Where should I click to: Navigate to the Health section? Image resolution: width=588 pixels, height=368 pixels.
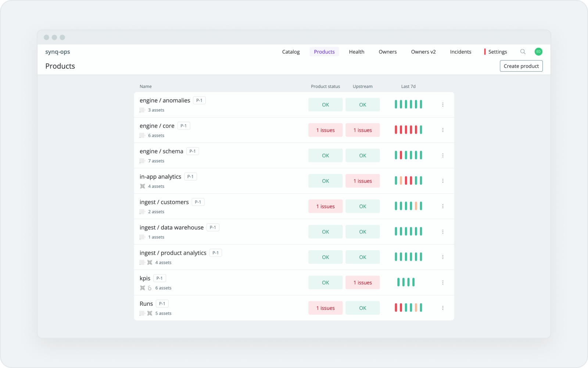point(356,52)
